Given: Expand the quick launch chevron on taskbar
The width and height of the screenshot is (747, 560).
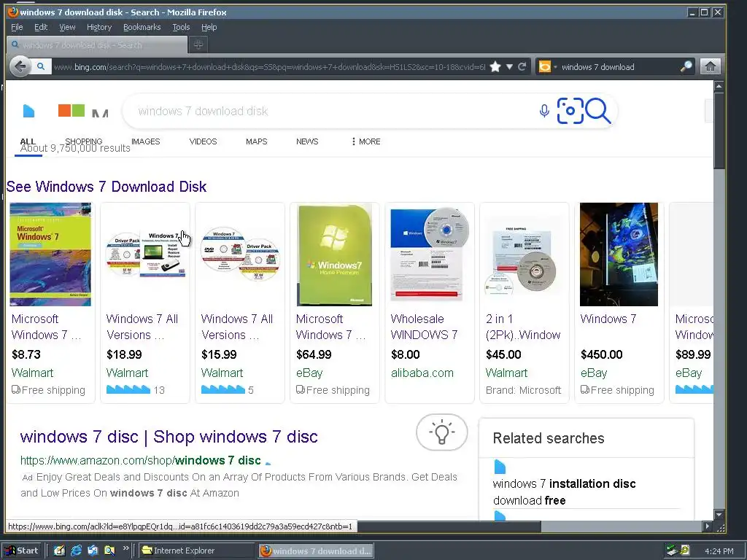Looking at the screenshot, I should pos(125,548).
